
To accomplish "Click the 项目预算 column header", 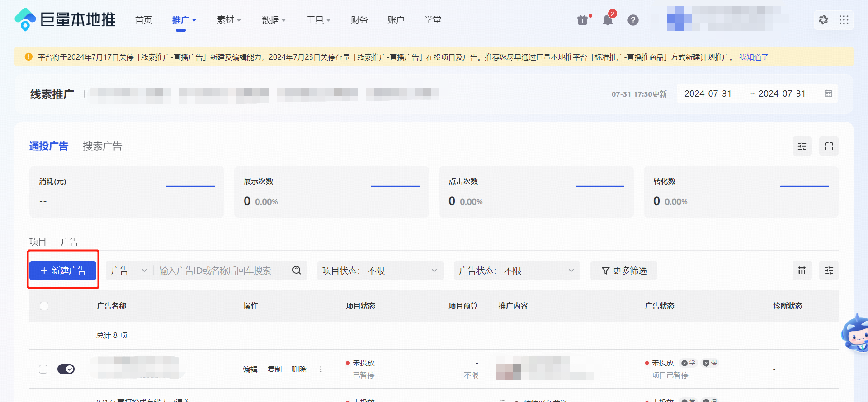I will [x=463, y=306].
